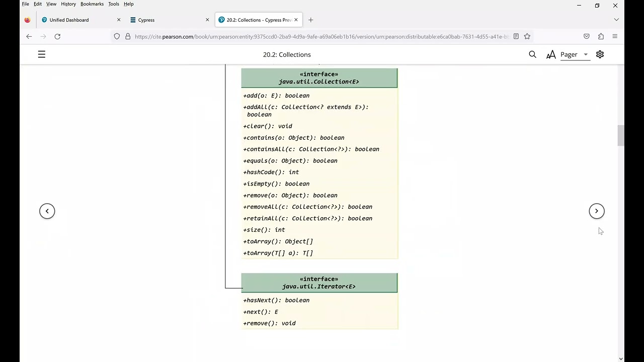Open the Help menu
The height and width of the screenshot is (362, 644).
pos(129,4)
